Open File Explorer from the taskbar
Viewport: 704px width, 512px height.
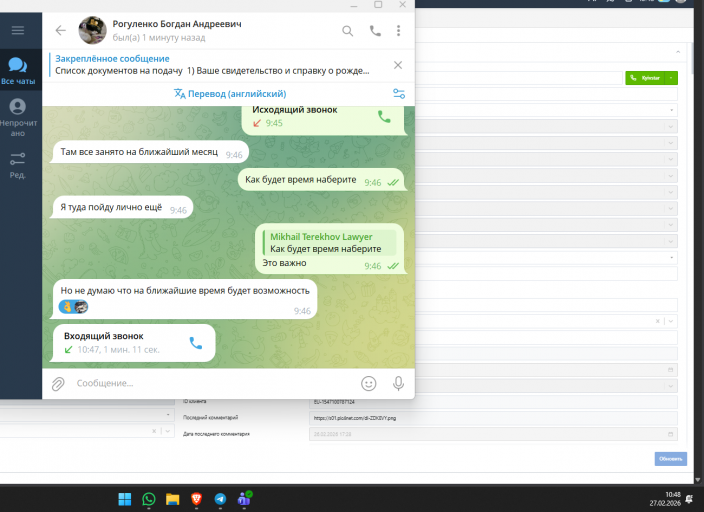click(x=172, y=499)
